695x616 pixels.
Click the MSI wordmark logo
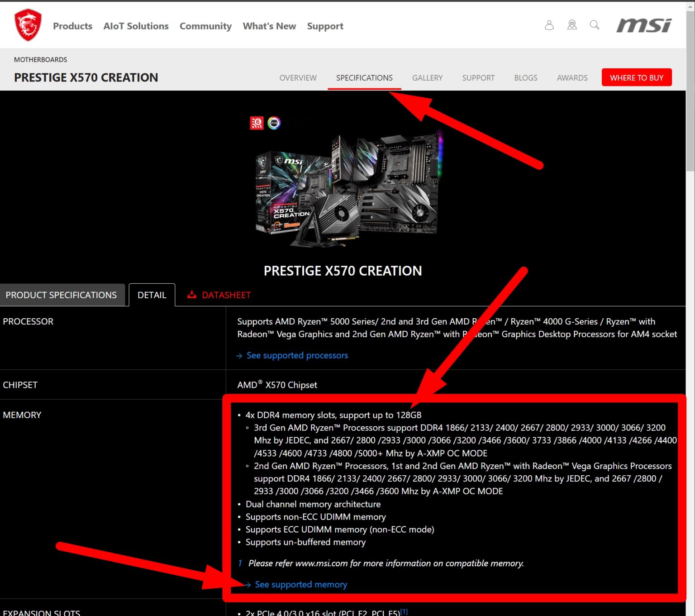point(644,25)
